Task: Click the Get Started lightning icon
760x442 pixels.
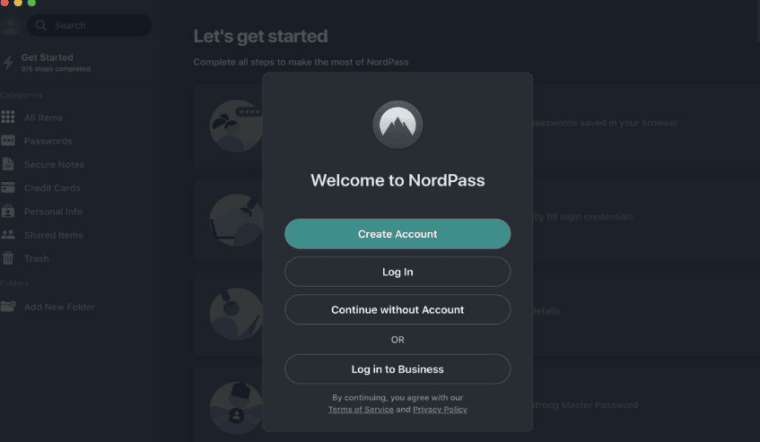Action: click(8, 63)
